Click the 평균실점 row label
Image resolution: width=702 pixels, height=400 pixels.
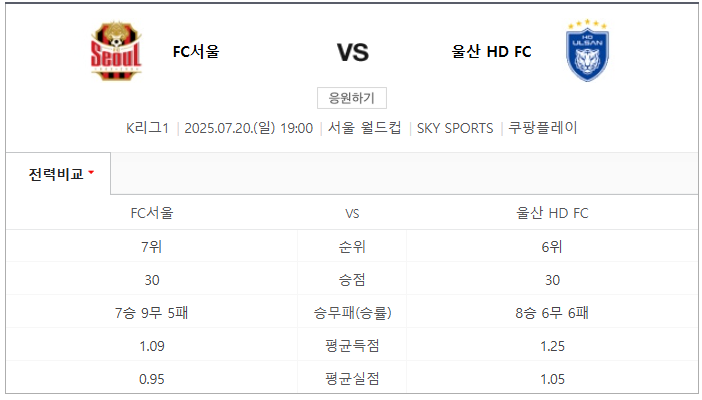click(x=352, y=379)
